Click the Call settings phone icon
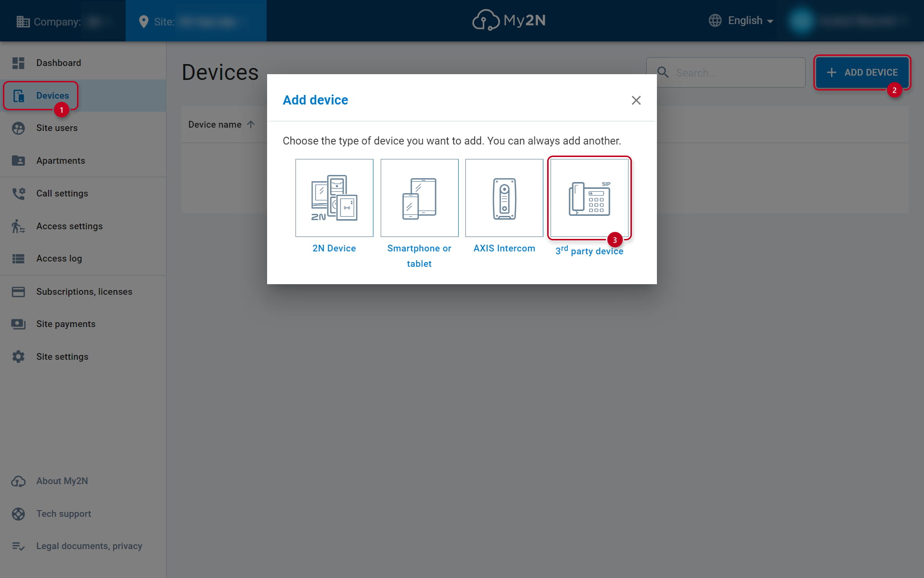 pyautogui.click(x=18, y=193)
